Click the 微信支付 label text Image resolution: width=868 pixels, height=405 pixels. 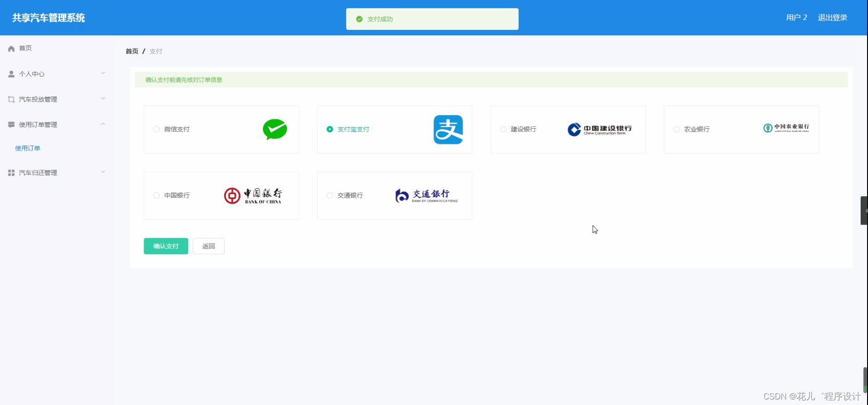tap(177, 130)
